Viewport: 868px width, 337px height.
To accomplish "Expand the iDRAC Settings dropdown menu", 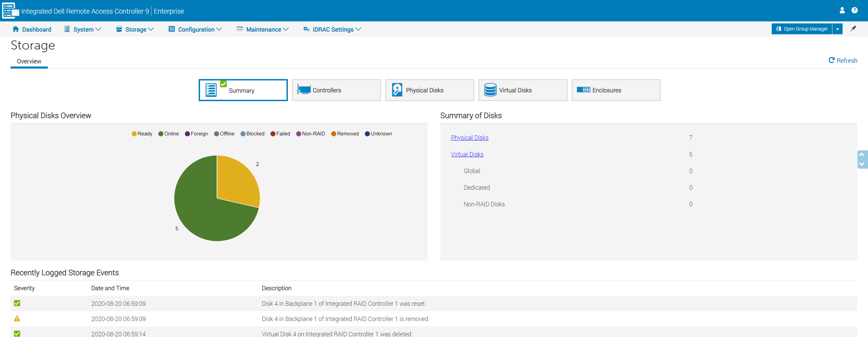I will point(358,30).
